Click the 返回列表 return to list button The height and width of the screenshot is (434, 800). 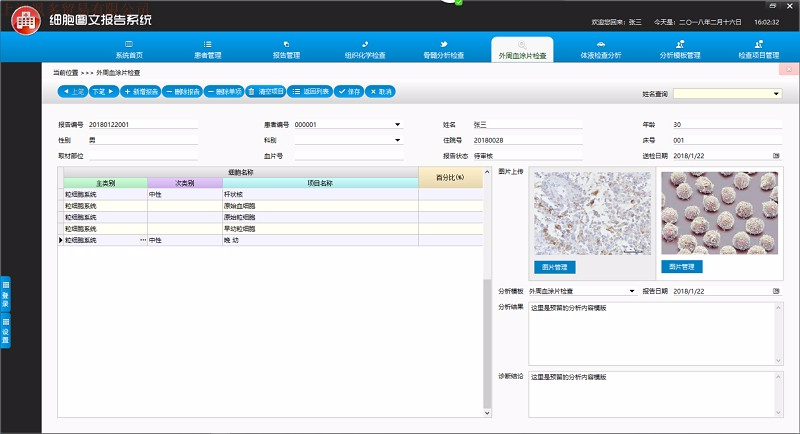pos(310,92)
